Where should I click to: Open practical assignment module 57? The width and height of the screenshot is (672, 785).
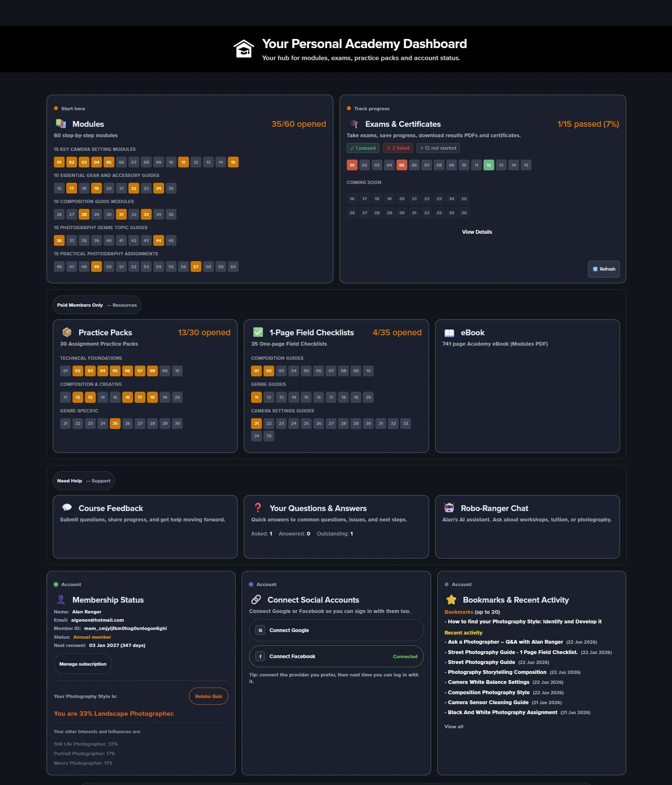click(196, 267)
